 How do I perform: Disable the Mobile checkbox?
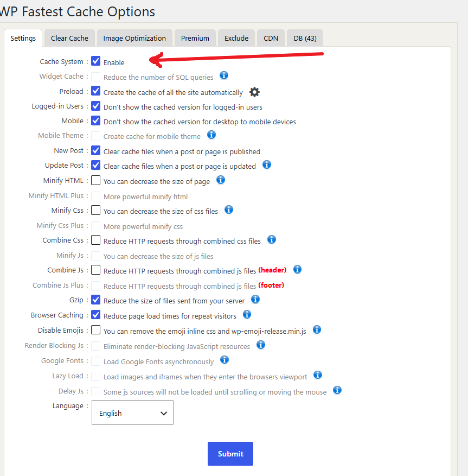[x=96, y=120]
